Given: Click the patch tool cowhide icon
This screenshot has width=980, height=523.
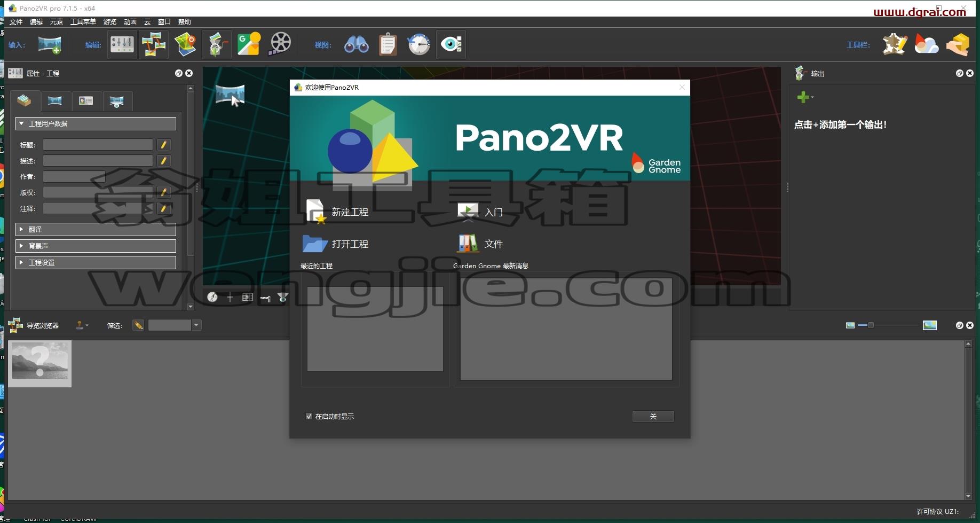Looking at the screenshot, I should tap(895, 44).
